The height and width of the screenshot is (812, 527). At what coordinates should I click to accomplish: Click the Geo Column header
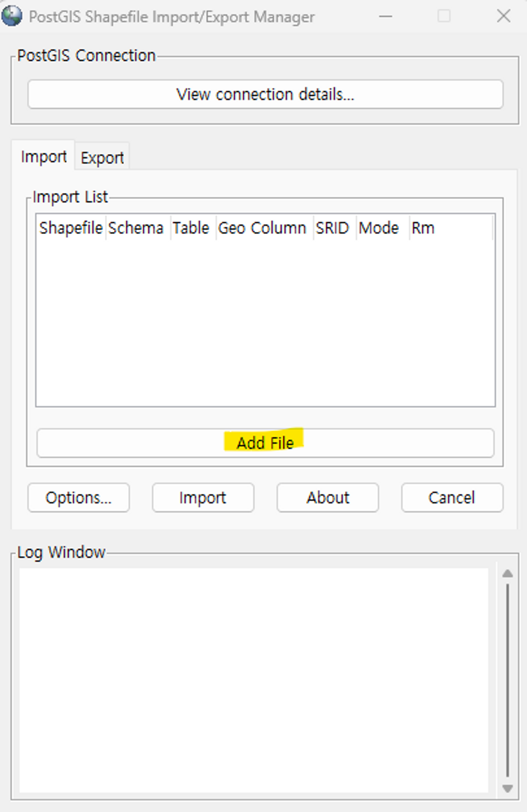tap(265, 227)
